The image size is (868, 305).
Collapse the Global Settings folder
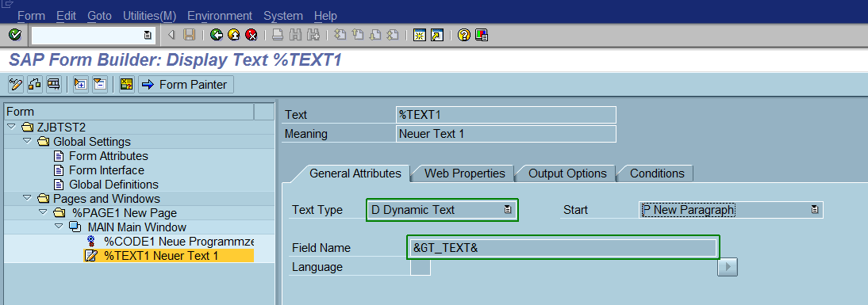tap(27, 142)
